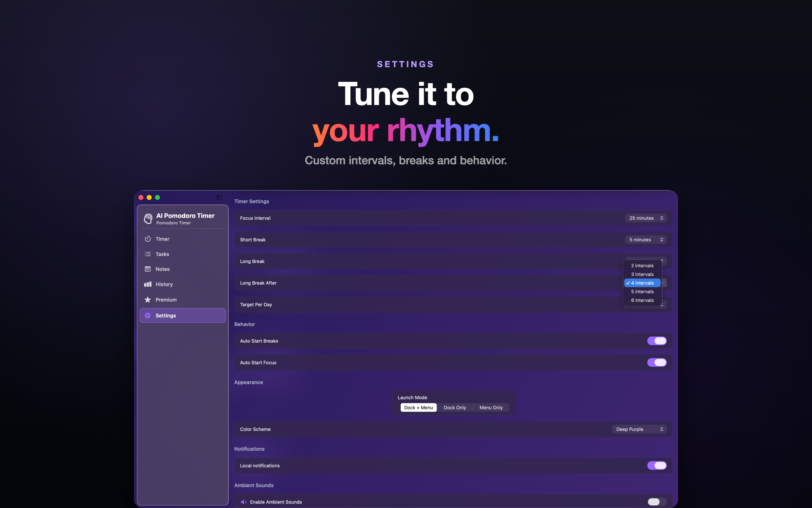
Task: Click the Launch Mode label
Action: click(412, 397)
